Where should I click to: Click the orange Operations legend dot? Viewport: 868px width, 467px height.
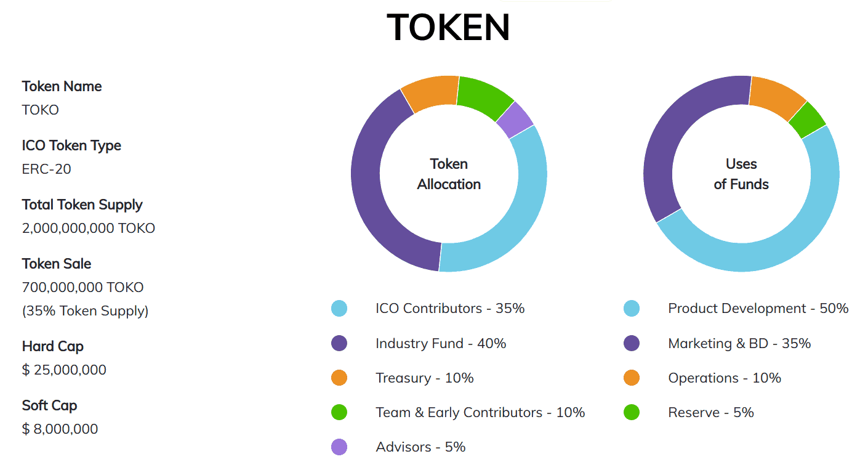(x=632, y=378)
